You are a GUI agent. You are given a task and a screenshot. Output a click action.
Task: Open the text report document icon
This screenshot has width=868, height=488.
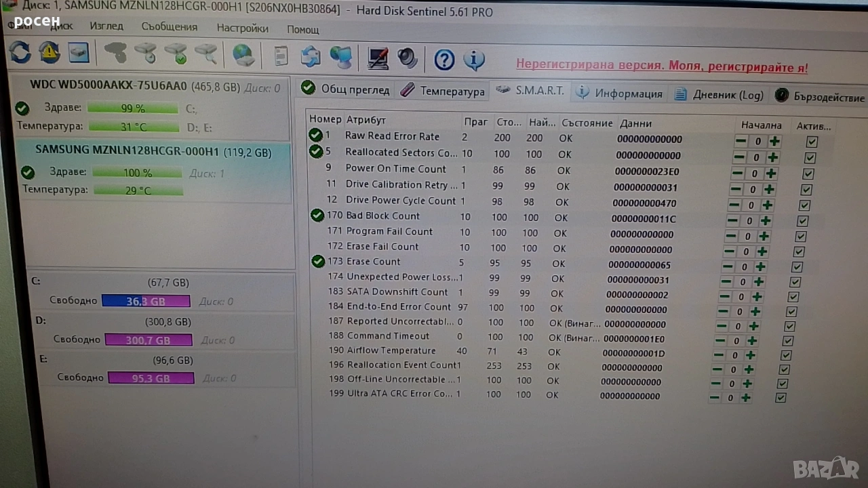pyautogui.click(x=281, y=56)
